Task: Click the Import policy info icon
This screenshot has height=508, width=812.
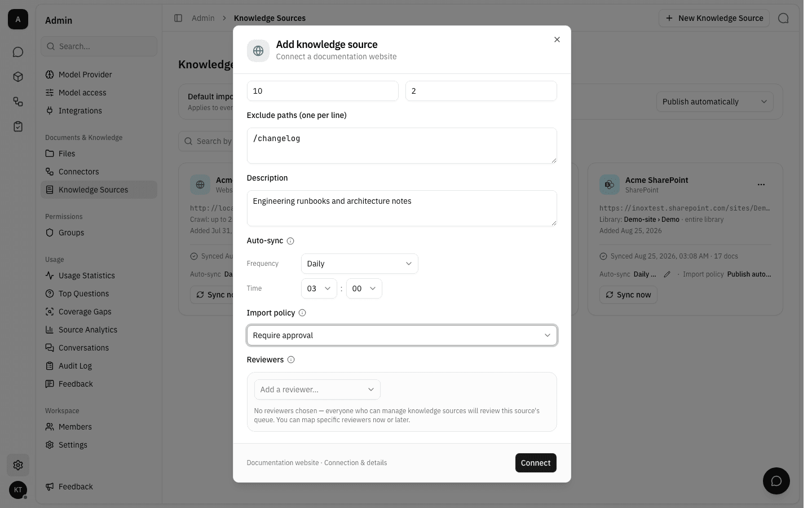Action: (302, 313)
